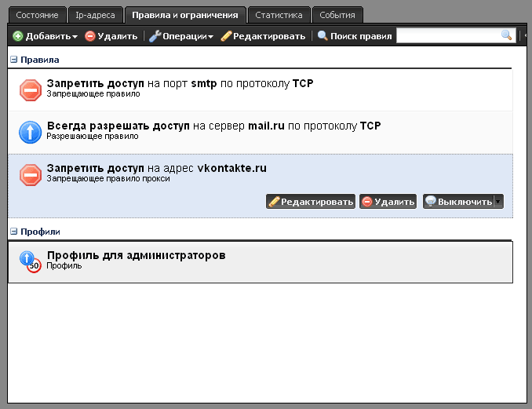Open the Ip-адреса tab
Viewport: 532px width, 409px height.
[94, 15]
